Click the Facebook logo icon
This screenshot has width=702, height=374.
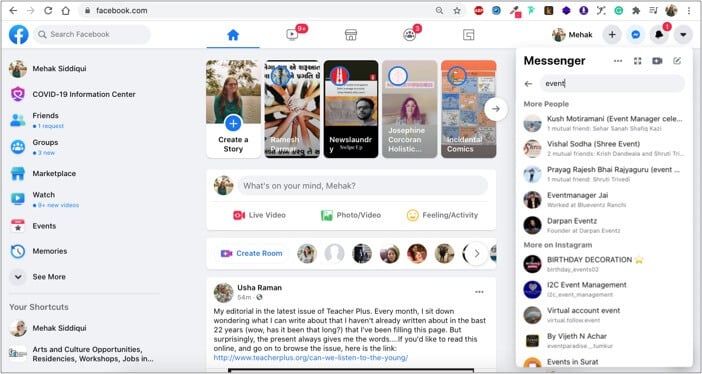point(18,34)
